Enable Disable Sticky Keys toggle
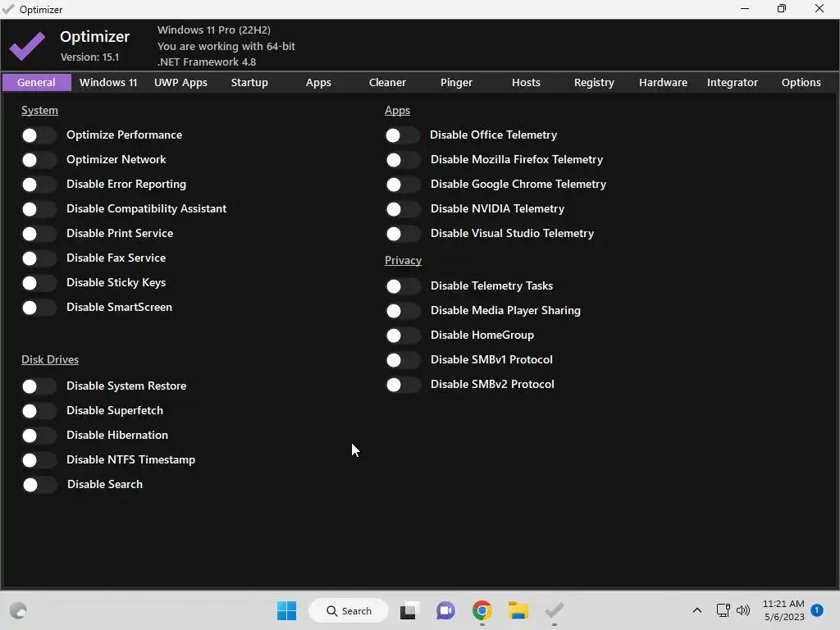This screenshot has width=840, height=630. [x=39, y=283]
